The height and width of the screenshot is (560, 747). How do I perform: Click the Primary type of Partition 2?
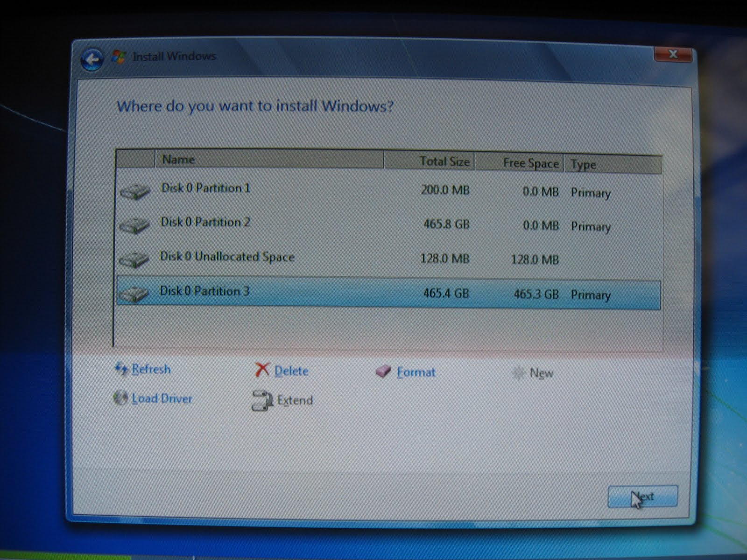coord(591,227)
